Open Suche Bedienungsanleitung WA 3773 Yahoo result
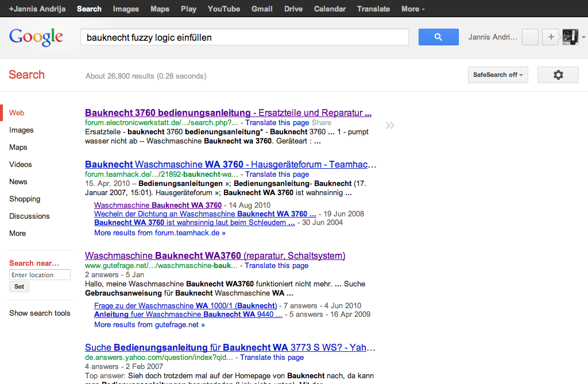Screen dimensions: 588x384 pyautogui.click(x=230, y=347)
